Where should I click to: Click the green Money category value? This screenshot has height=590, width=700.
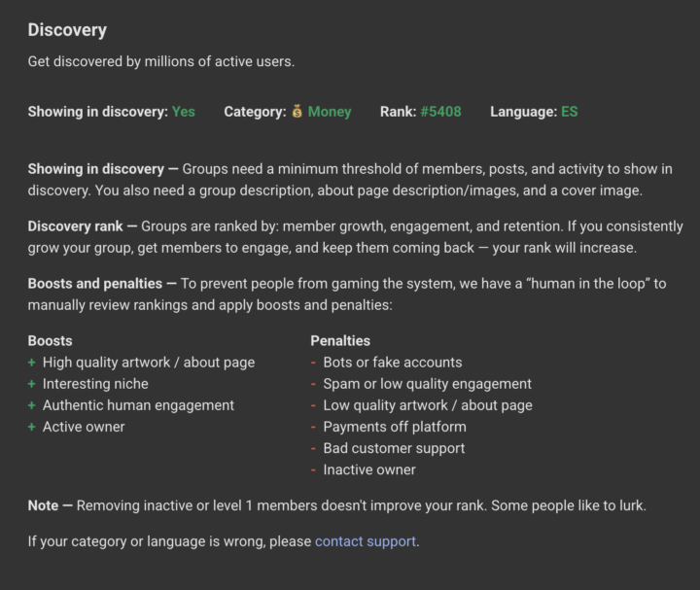tap(330, 112)
